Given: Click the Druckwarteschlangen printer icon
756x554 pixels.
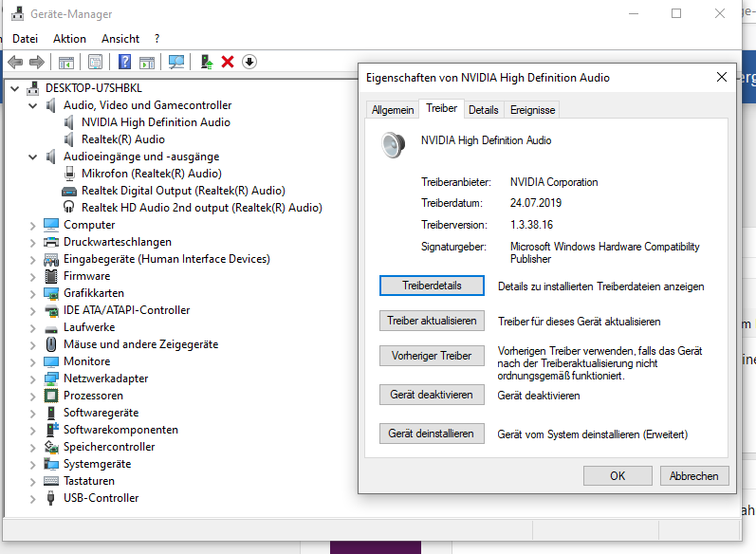Looking at the screenshot, I should (51, 242).
